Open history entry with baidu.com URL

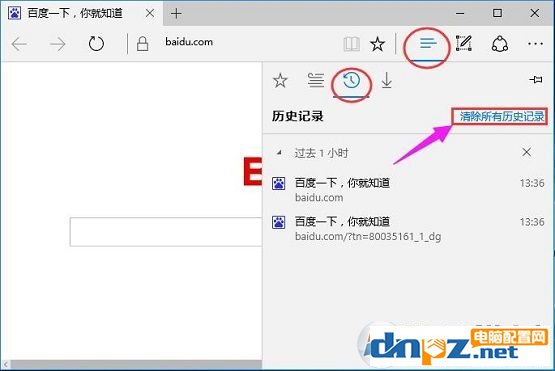click(x=408, y=190)
